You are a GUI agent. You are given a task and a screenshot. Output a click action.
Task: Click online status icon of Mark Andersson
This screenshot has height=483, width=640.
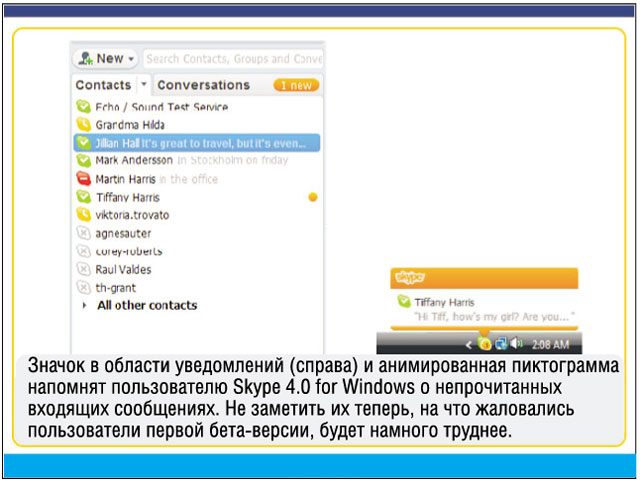[83, 160]
